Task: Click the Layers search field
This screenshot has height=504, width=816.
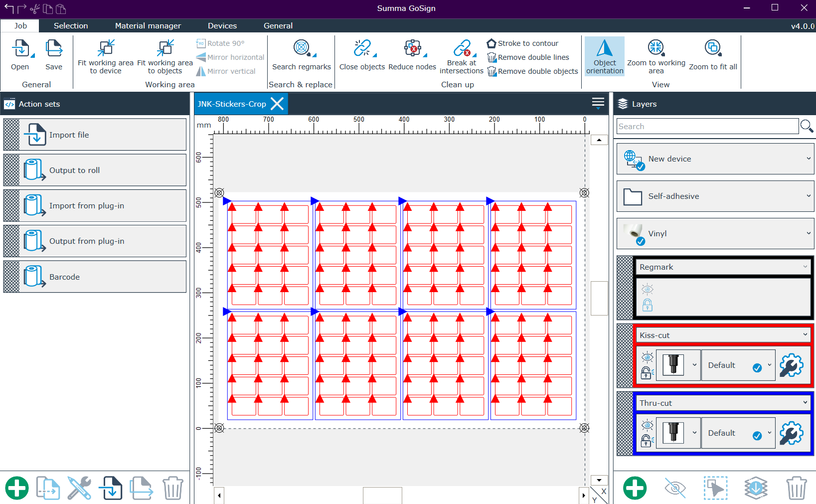Action: tap(707, 127)
